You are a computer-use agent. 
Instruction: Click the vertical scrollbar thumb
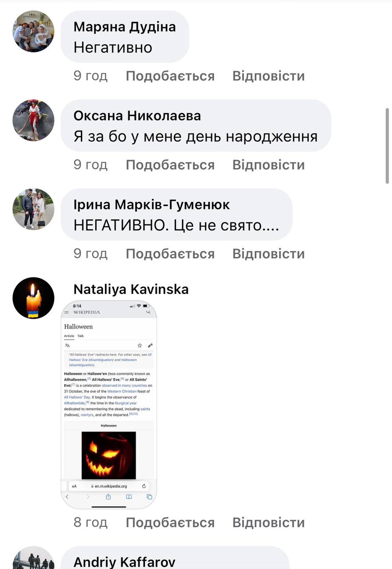point(387,144)
